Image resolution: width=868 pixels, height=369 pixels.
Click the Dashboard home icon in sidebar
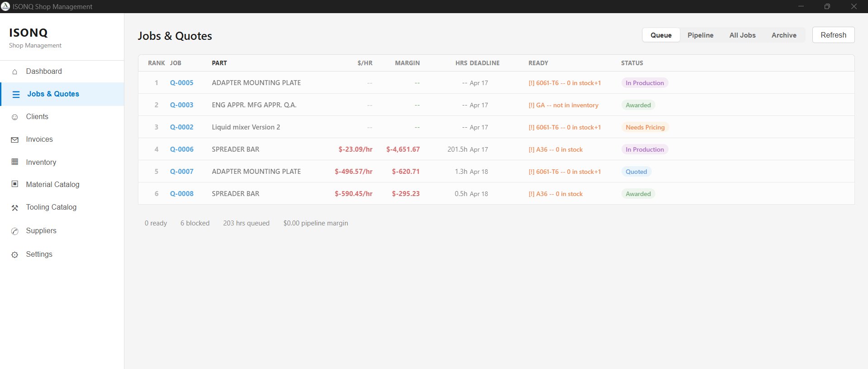[x=15, y=72]
